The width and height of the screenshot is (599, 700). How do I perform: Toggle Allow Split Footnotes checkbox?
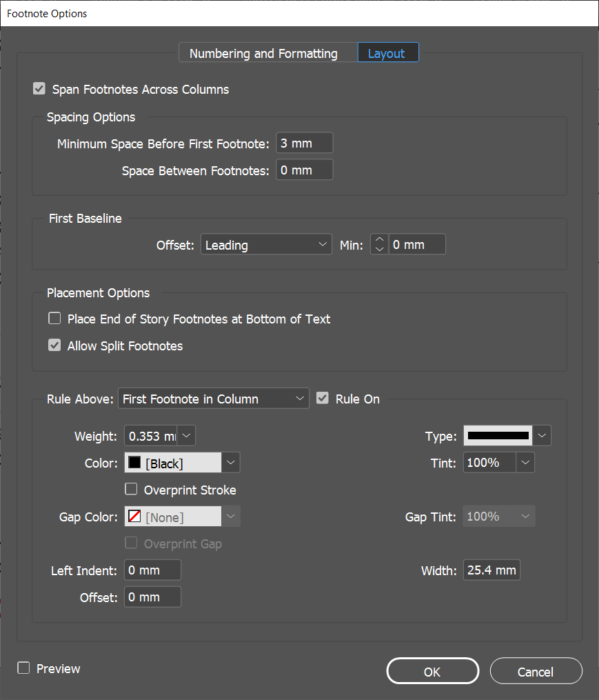(54, 346)
